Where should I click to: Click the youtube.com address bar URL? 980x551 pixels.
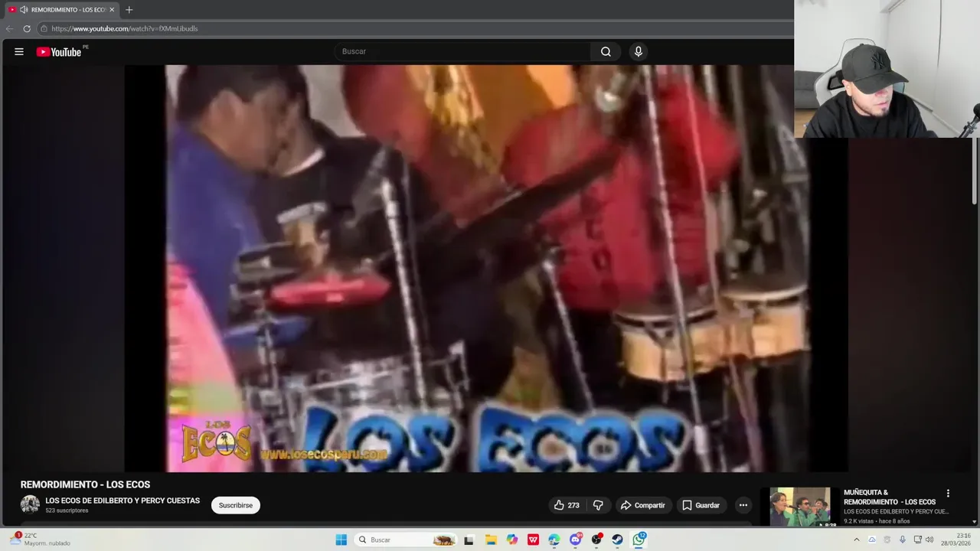125,28
